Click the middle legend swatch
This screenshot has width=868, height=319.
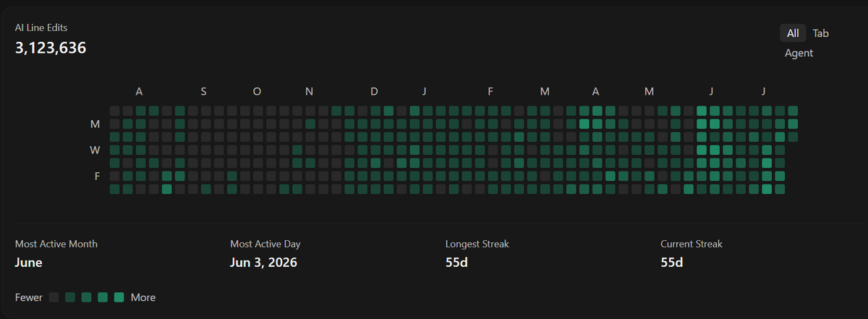pos(86,297)
